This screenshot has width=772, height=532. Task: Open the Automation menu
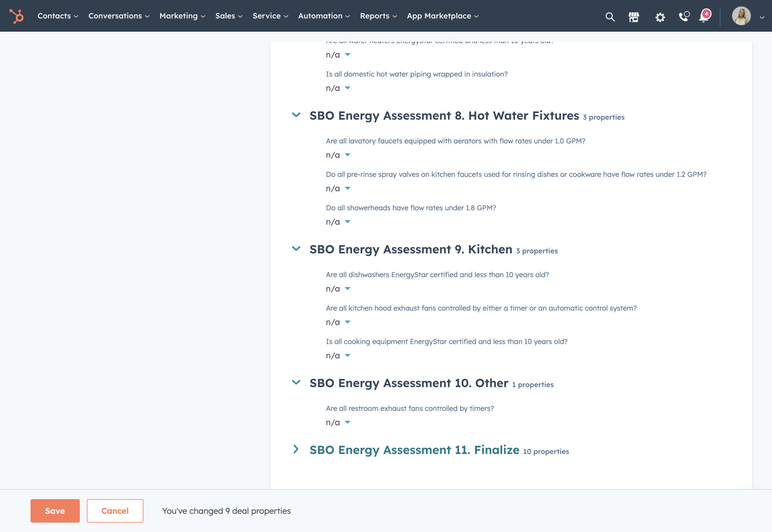pos(324,16)
